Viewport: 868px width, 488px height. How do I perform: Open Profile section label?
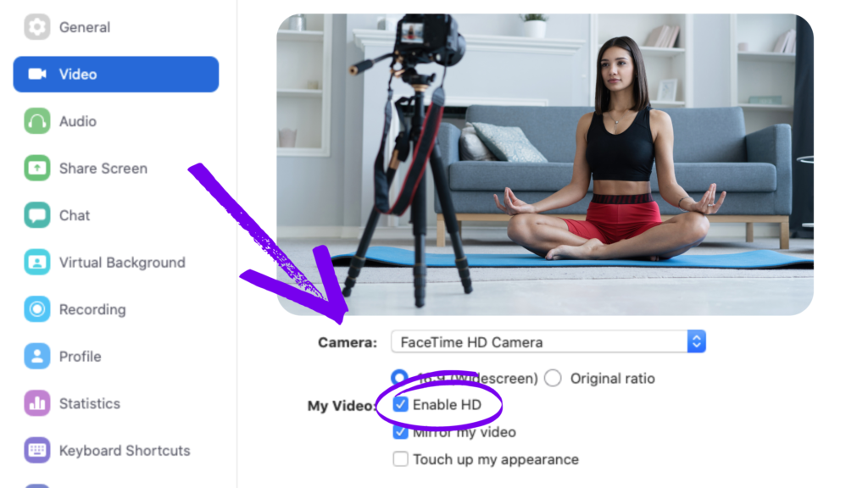pyautogui.click(x=81, y=357)
